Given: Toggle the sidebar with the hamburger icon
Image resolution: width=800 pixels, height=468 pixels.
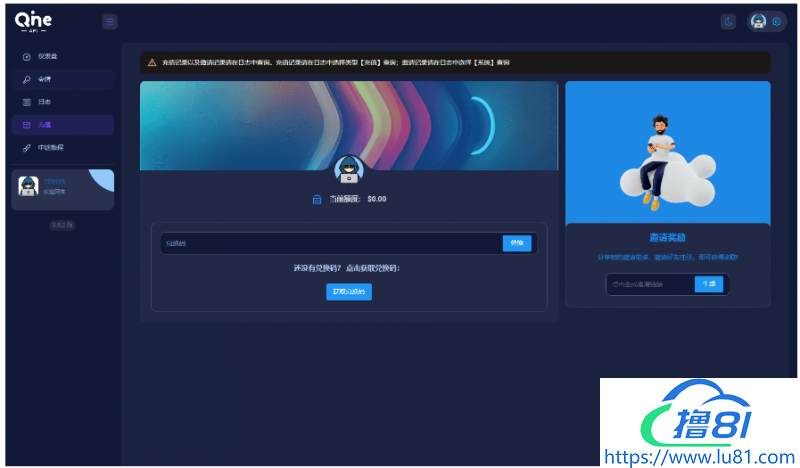Looking at the screenshot, I should click(x=110, y=21).
